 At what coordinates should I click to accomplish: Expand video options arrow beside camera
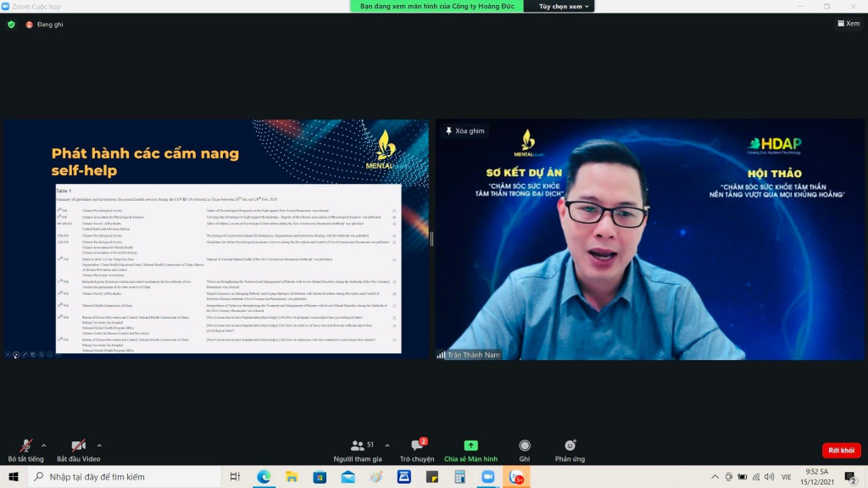click(99, 445)
